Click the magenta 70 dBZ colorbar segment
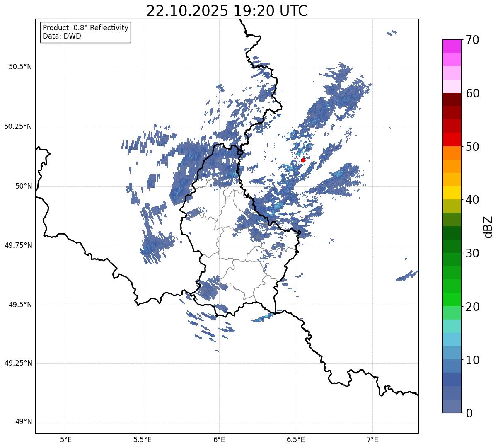498x448 pixels. pos(452,46)
